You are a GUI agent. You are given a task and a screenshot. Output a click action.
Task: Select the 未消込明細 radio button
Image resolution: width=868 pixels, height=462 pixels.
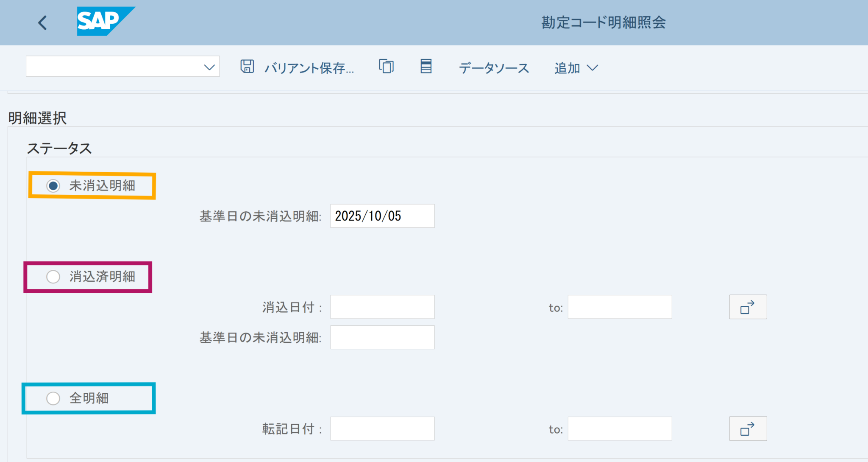tap(53, 185)
